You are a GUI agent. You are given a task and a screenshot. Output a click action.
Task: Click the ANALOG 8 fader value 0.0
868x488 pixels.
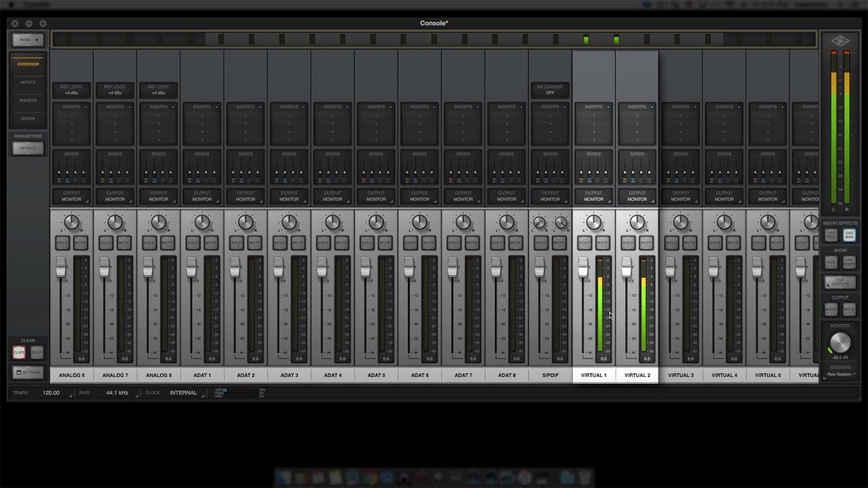point(168,359)
